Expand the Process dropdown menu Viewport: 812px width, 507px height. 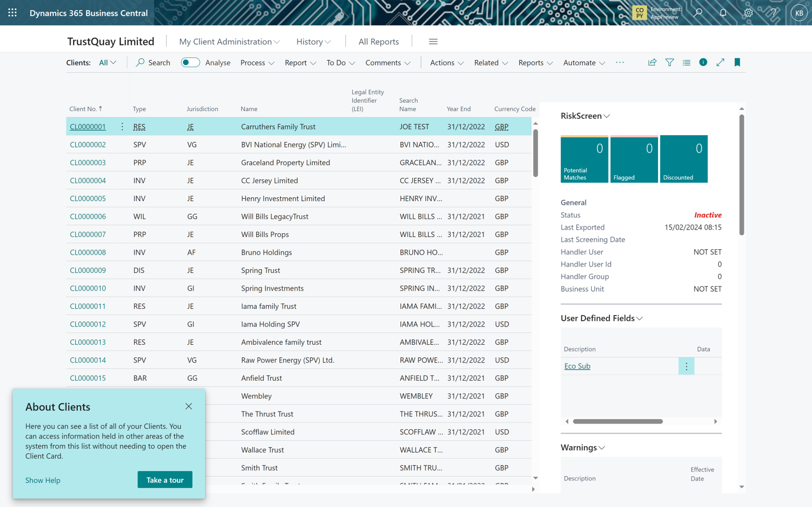(x=257, y=62)
